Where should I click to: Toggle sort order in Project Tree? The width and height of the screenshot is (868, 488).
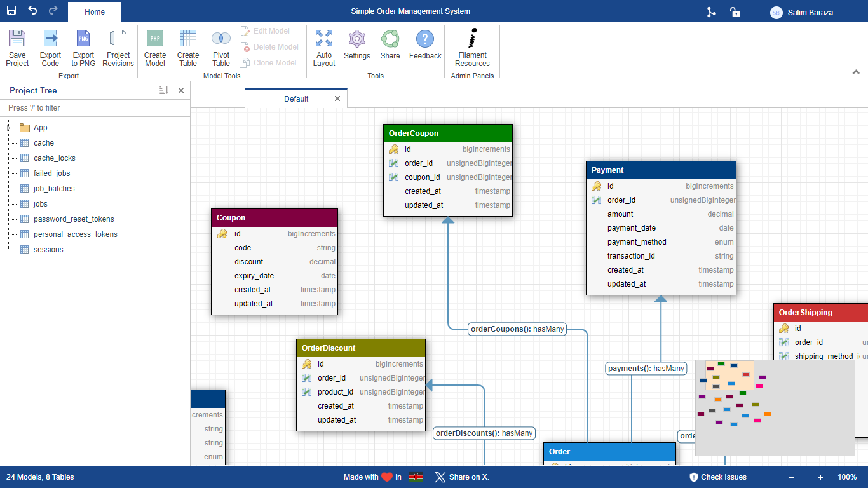[163, 91]
